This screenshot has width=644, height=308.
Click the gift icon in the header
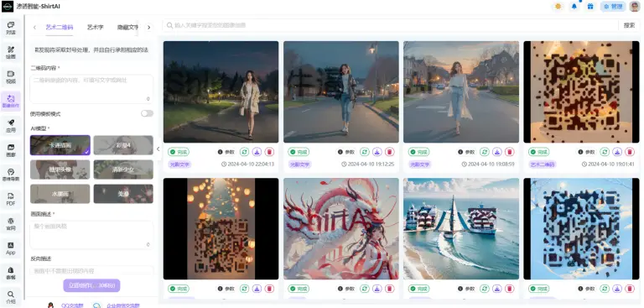[x=590, y=7]
